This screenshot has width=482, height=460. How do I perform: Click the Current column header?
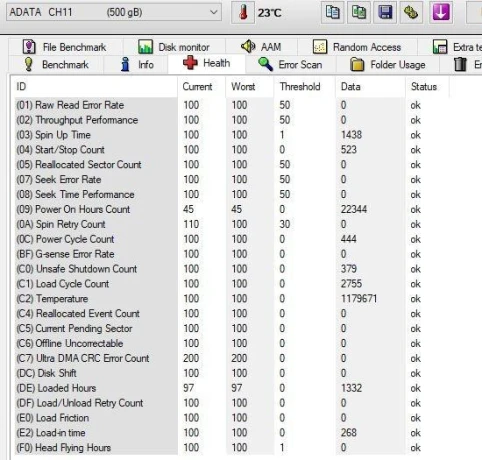pos(202,87)
